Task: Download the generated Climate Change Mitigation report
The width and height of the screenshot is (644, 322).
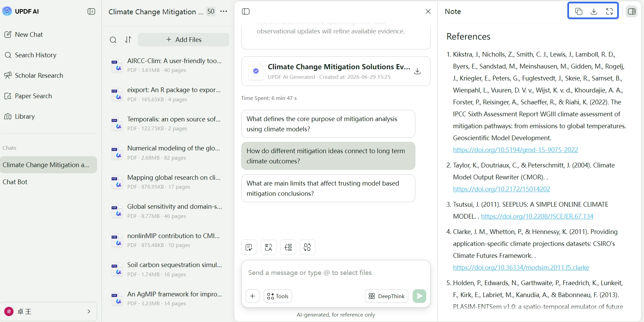Action: coord(417,71)
